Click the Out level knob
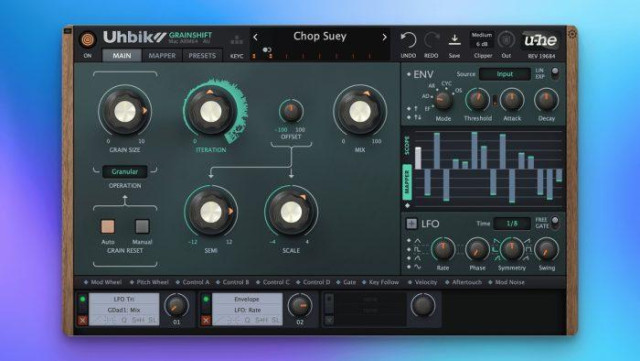The image size is (640, 361). point(506,40)
